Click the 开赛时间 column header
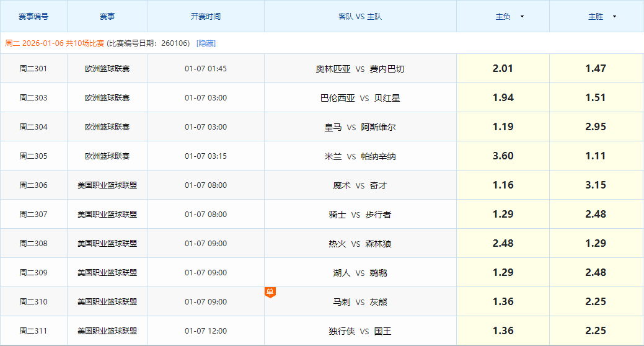 tap(206, 17)
